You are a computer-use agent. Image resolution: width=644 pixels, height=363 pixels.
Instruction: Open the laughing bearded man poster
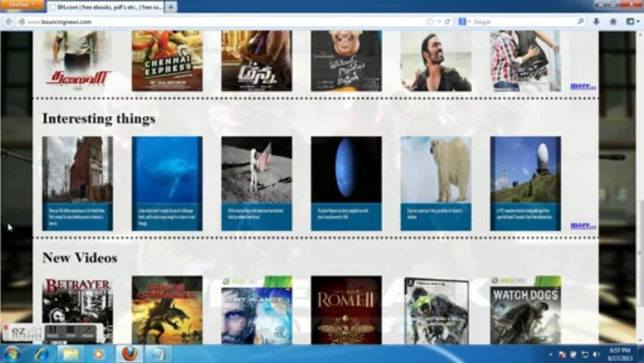click(436, 61)
